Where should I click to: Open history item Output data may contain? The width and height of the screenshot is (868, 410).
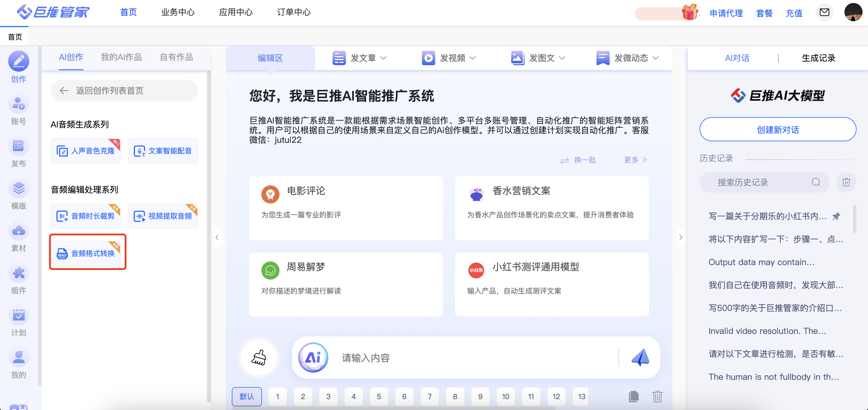point(761,262)
